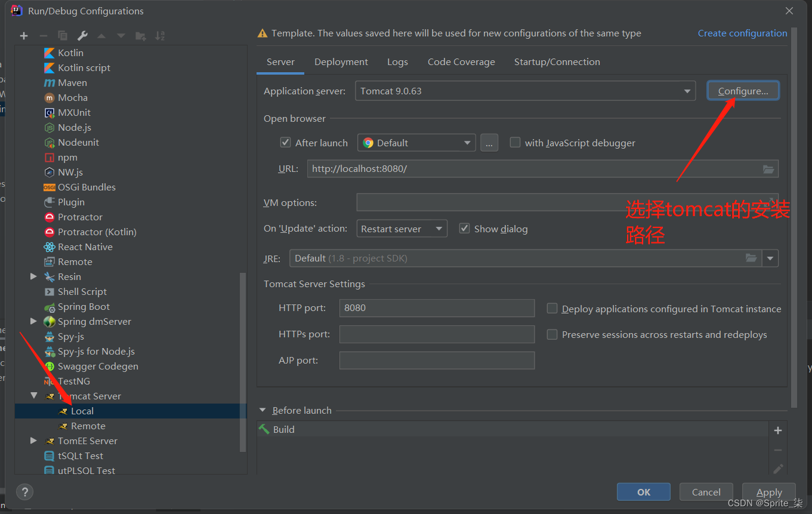Viewport: 812px width, 514px height.
Task: Collapse the Tomcat Server tree node
Action: pos(33,396)
